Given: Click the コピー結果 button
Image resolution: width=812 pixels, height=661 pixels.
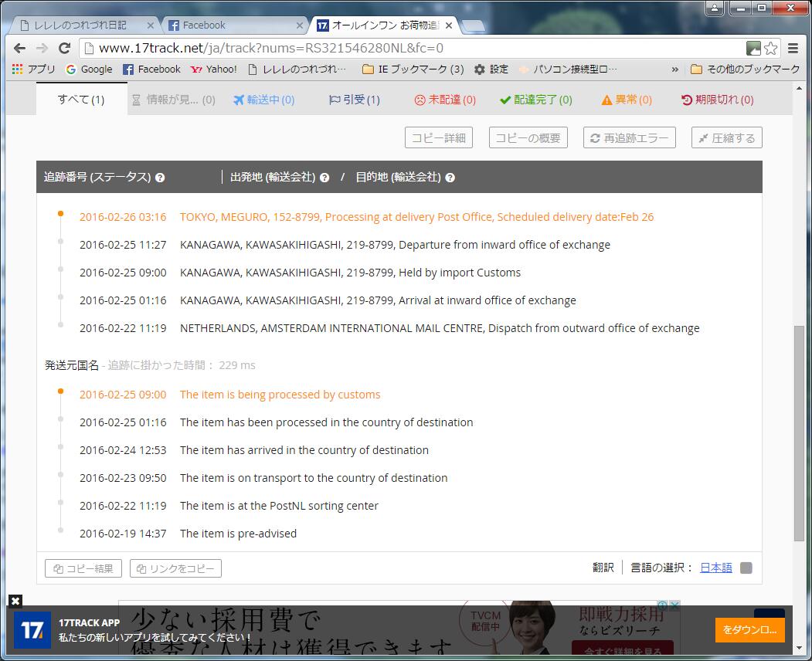Looking at the screenshot, I should pos(83,568).
